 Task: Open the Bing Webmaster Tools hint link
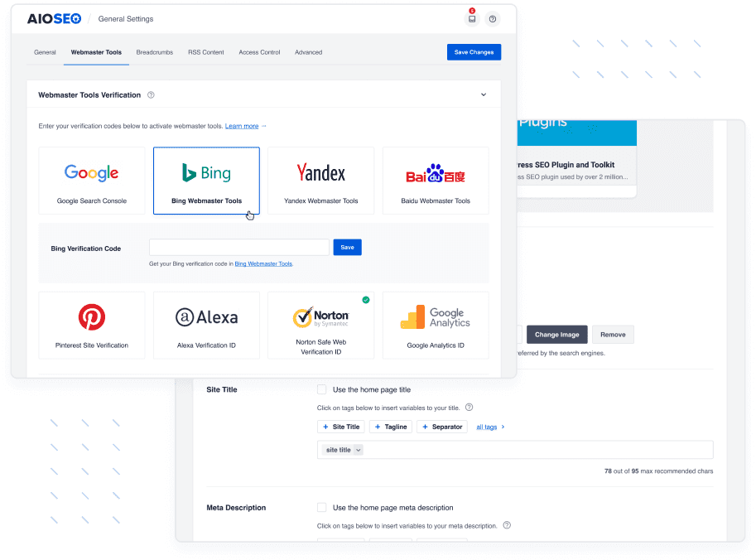coord(263,263)
